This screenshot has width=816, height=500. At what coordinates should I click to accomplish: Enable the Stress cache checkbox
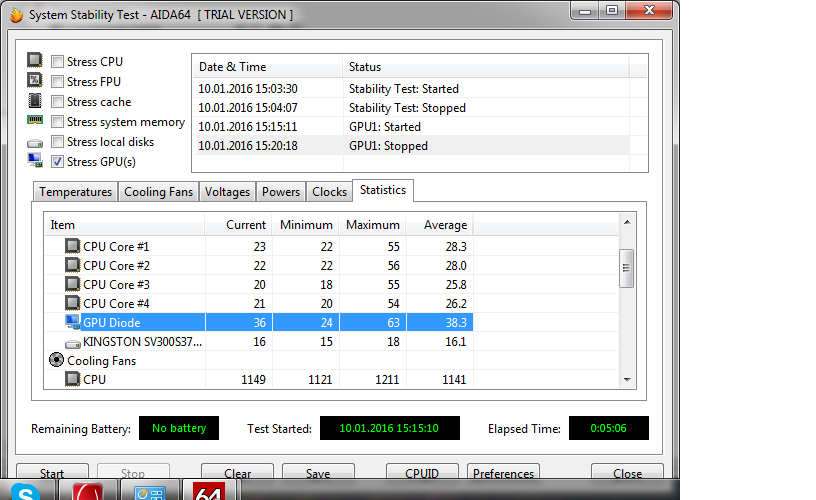[57, 101]
